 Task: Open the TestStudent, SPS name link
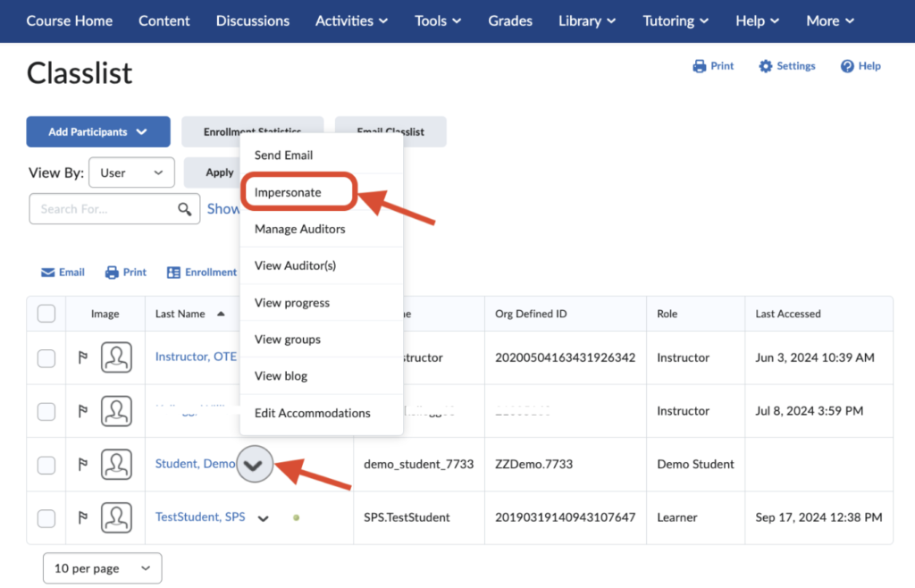(x=200, y=517)
